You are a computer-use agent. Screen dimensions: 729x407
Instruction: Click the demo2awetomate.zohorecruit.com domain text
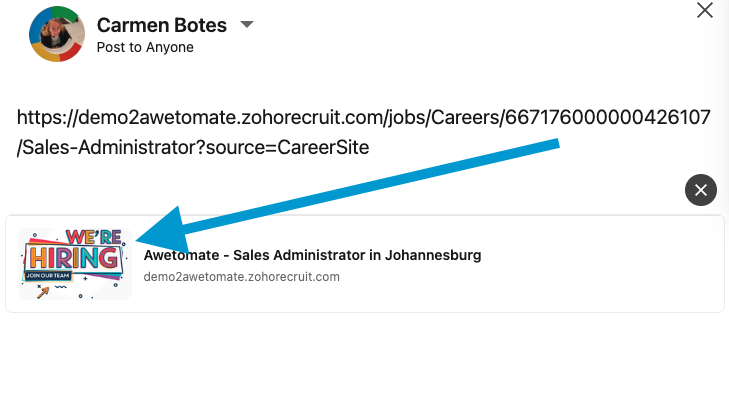[242, 276]
